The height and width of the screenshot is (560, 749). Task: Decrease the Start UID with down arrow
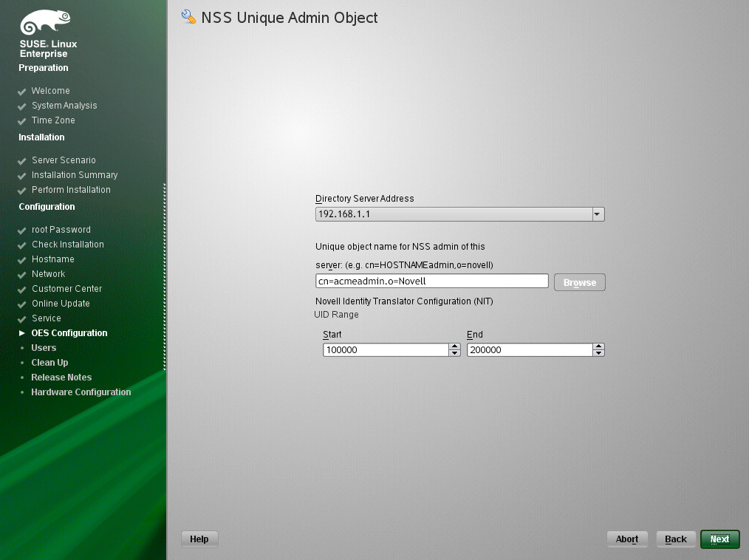(x=455, y=353)
